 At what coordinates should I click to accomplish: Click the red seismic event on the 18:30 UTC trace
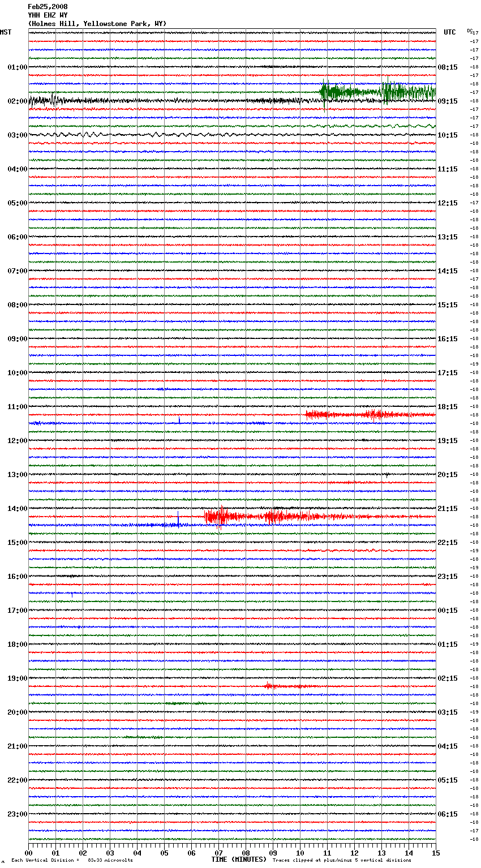(370, 415)
